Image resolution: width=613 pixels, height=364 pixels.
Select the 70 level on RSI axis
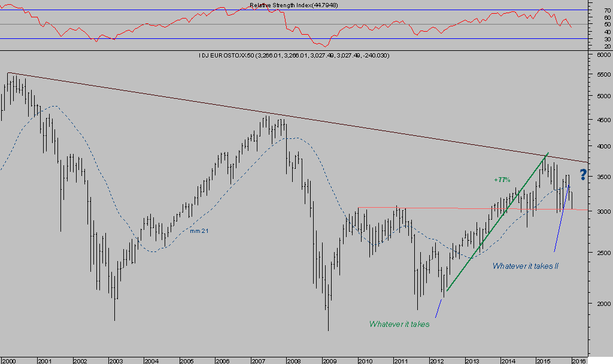pyautogui.click(x=607, y=10)
